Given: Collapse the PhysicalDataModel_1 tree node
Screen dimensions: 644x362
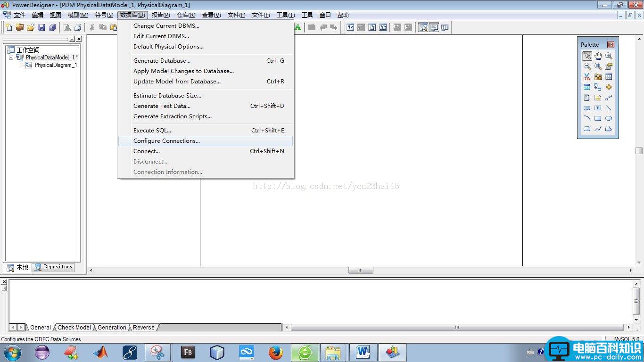Looking at the screenshot, I should (11, 57).
